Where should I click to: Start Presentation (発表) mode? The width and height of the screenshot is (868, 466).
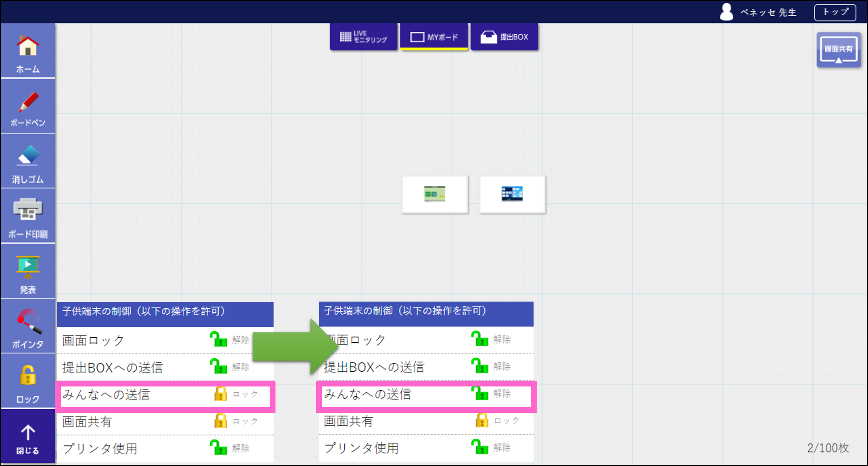pos(28,273)
